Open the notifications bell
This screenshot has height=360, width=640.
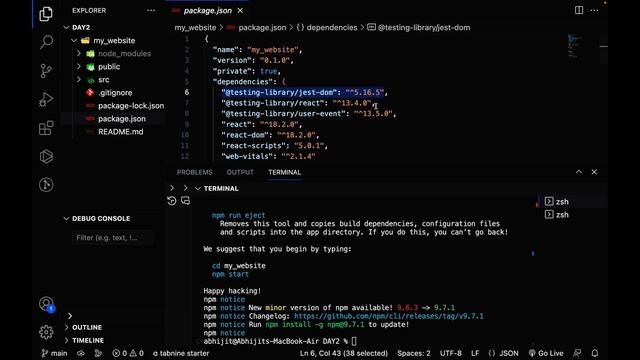click(x=595, y=353)
